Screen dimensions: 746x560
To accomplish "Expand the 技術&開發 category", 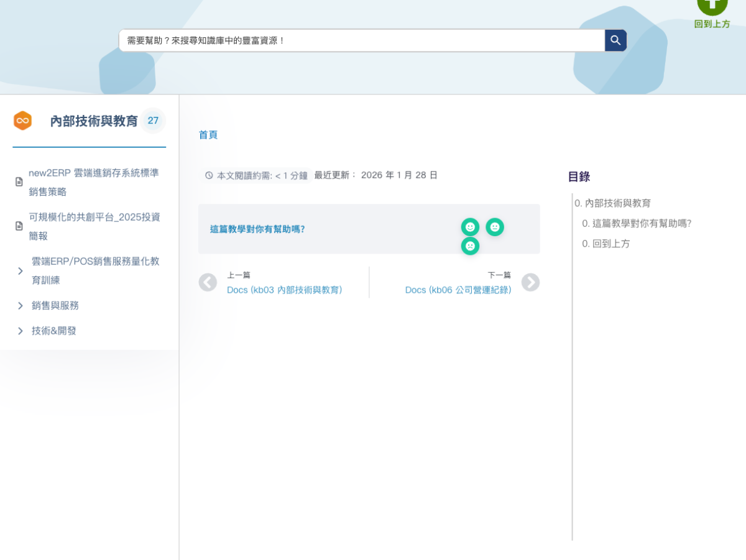I will pos(21,331).
